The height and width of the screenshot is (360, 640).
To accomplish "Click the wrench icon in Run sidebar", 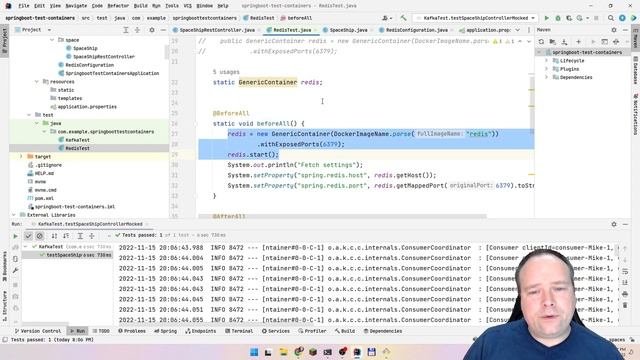I will [x=16, y=270].
